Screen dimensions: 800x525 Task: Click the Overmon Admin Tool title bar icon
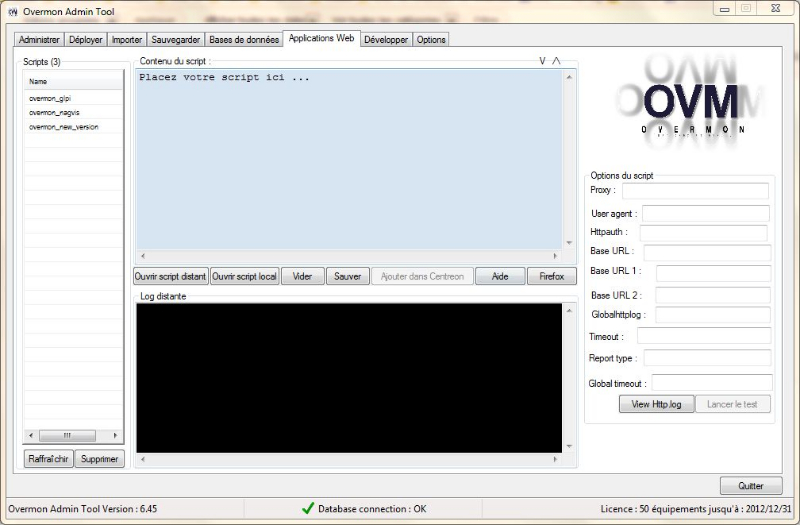13,11
